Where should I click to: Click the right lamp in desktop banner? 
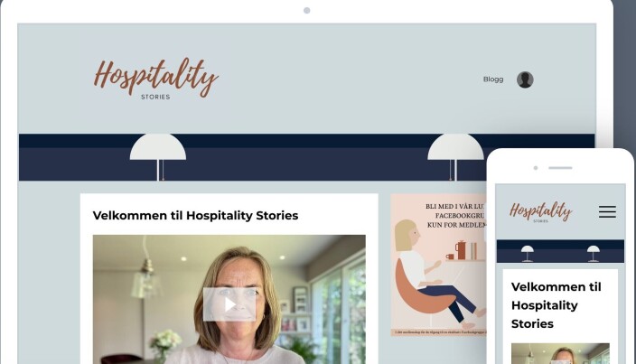(x=455, y=157)
